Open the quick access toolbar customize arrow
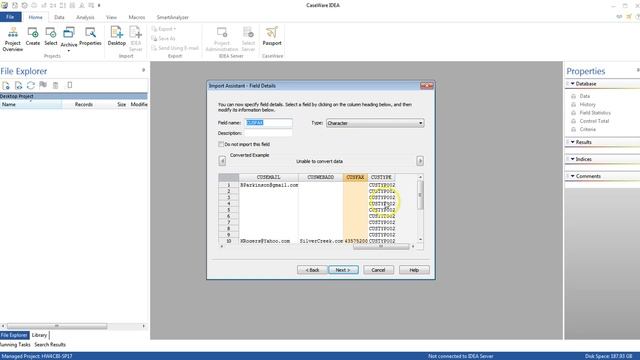The image size is (640, 360). (99, 5)
